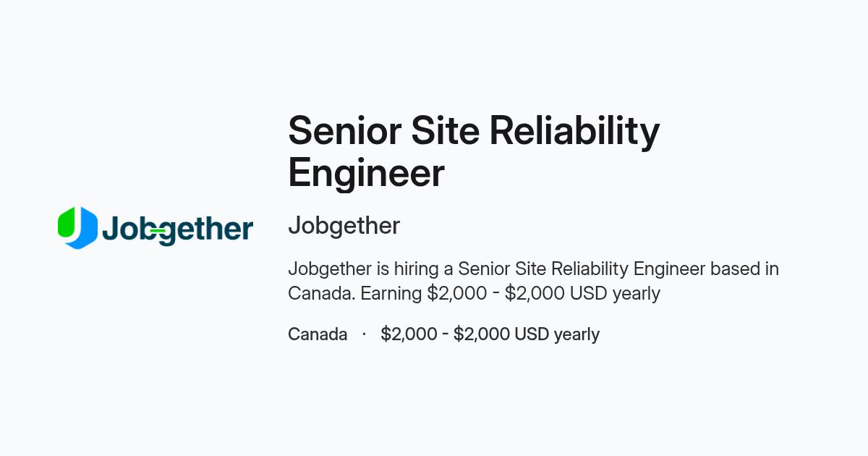Click the word Engineer in the heading
868x456 pixels.
click(366, 174)
